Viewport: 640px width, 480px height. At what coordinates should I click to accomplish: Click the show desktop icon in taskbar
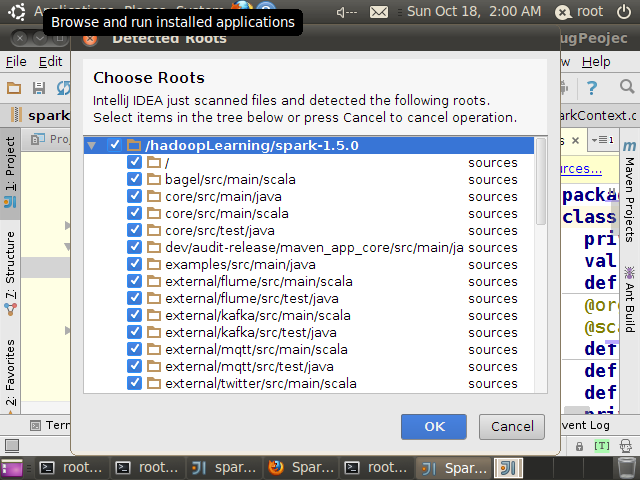click(x=12, y=468)
